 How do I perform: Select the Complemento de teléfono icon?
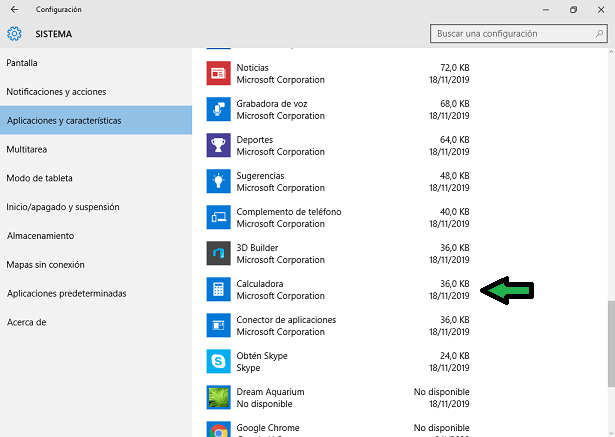[x=218, y=217]
